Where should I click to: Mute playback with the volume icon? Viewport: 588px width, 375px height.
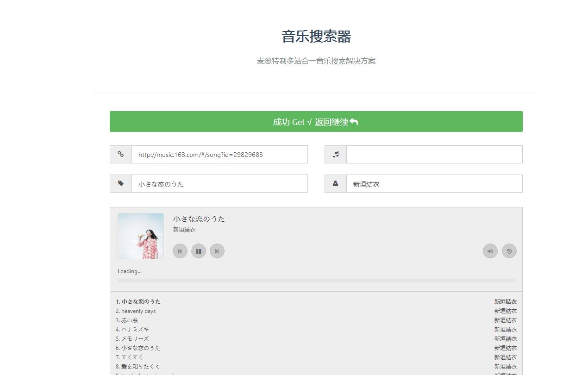(490, 250)
